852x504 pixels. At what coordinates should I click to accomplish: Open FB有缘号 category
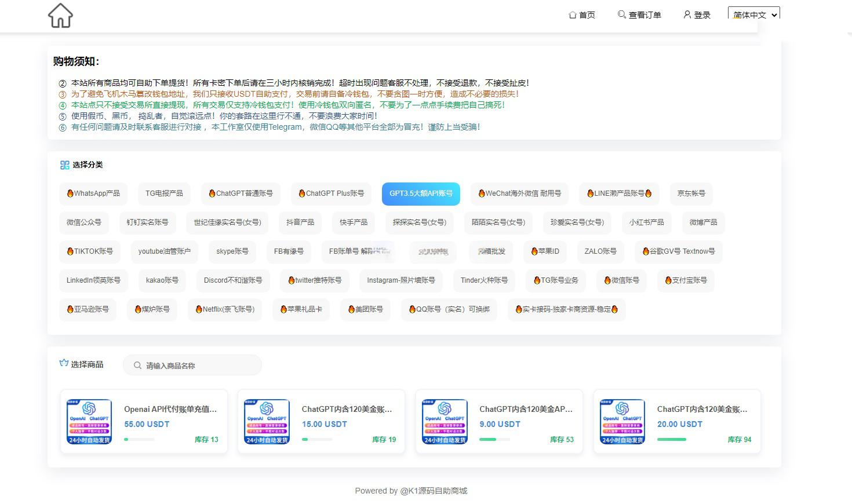coord(289,251)
